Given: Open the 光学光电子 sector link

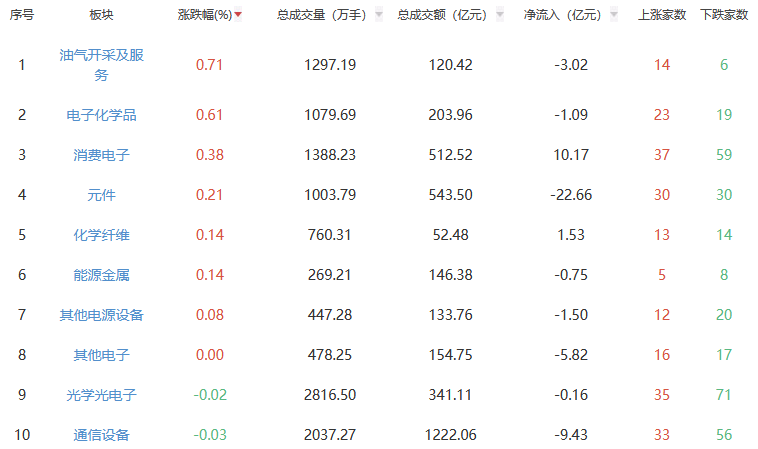Looking at the screenshot, I should click(x=101, y=395).
